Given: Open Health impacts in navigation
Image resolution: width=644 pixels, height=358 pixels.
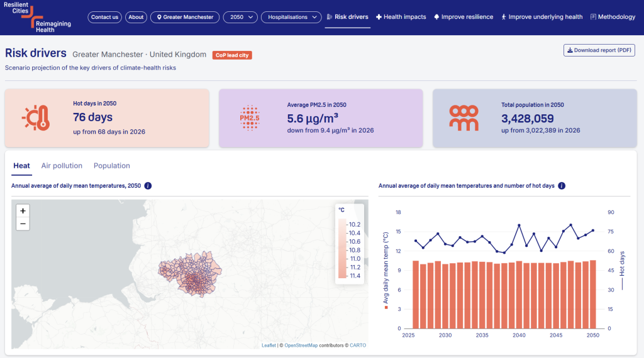Looking at the screenshot, I should pos(401,17).
